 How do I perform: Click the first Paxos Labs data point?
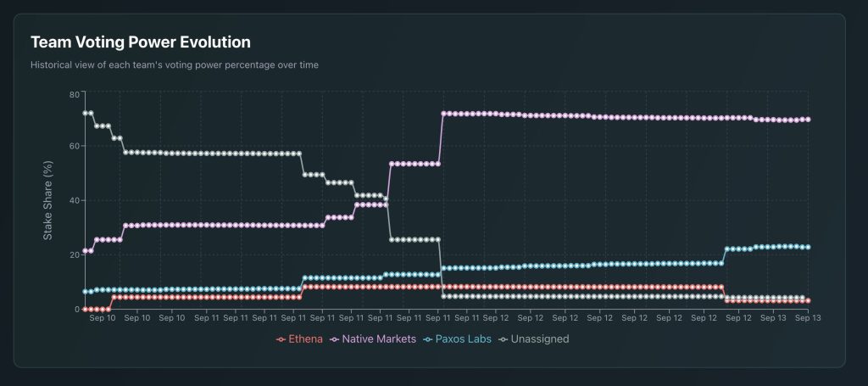pyautogui.click(x=85, y=292)
